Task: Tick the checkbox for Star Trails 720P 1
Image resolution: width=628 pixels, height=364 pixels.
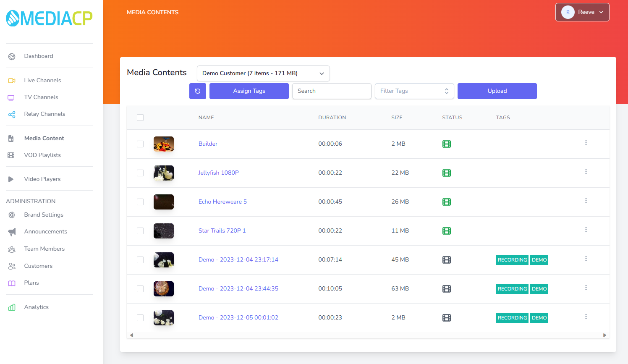Action: pyautogui.click(x=140, y=231)
